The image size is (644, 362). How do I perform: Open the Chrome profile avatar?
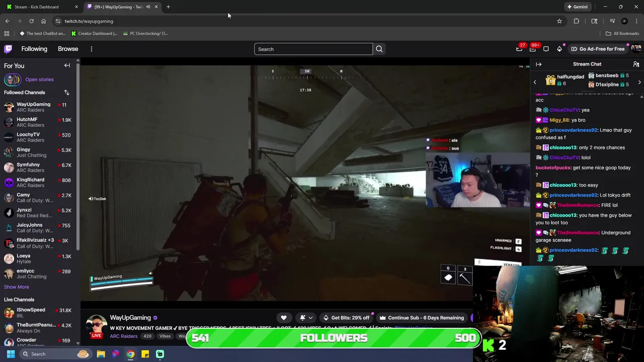pos(624,21)
